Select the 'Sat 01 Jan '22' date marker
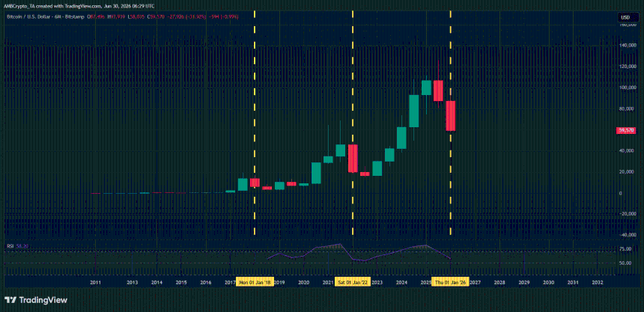 pyautogui.click(x=353, y=282)
